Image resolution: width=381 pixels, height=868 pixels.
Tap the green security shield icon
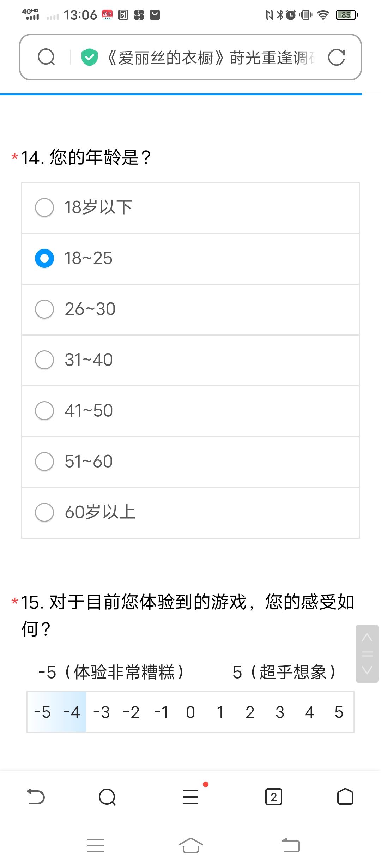[90, 57]
